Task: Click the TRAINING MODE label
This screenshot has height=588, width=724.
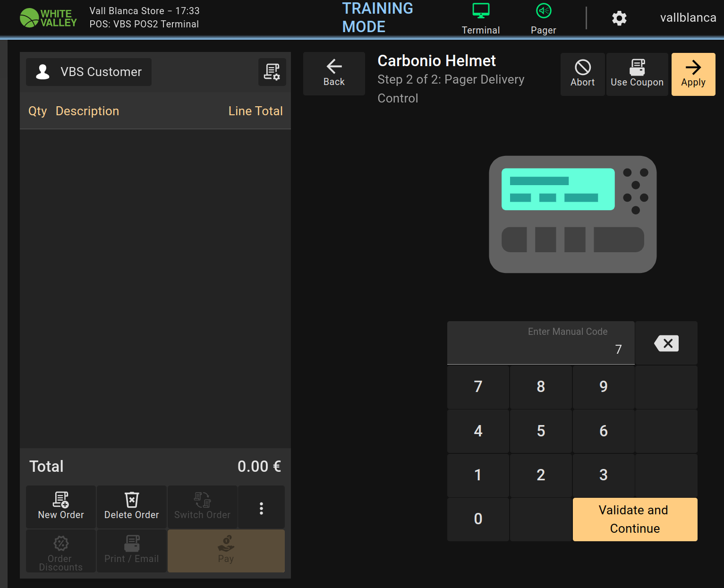Action: click(x=377, y=17)
